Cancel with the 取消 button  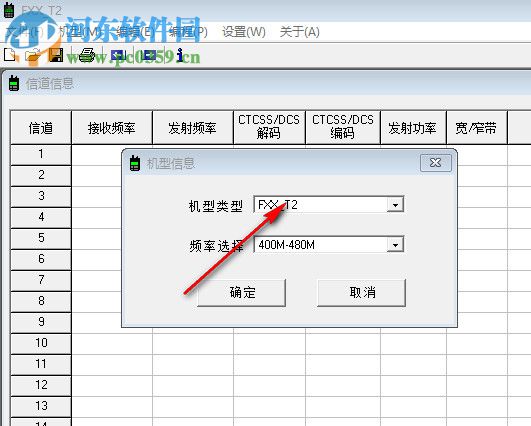click(362, 293)
